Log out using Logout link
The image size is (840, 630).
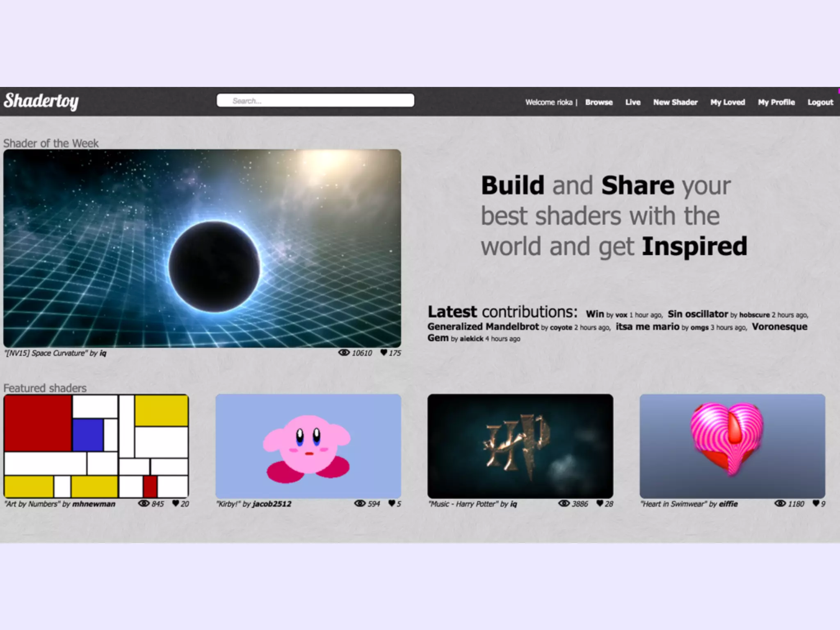coord(820,102)
